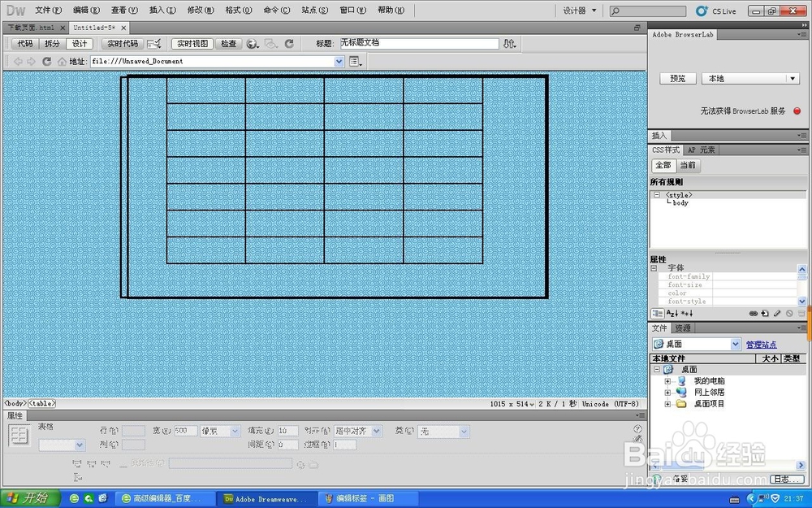Click the new CSS rule icon
Viewport: 812px width, 508px height.
[766, 313]
